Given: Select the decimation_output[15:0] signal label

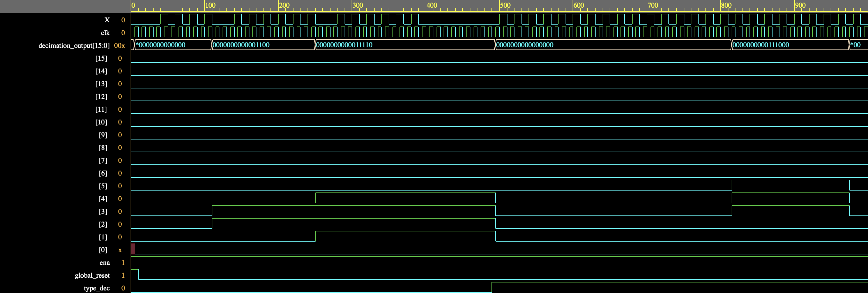Looking at the screenshot, I should point(74,45).
